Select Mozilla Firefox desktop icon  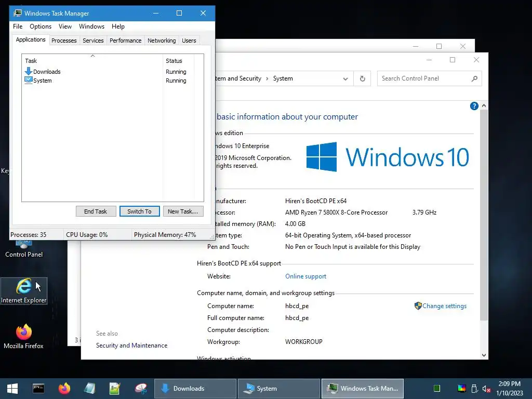click(x=24, y=337)
